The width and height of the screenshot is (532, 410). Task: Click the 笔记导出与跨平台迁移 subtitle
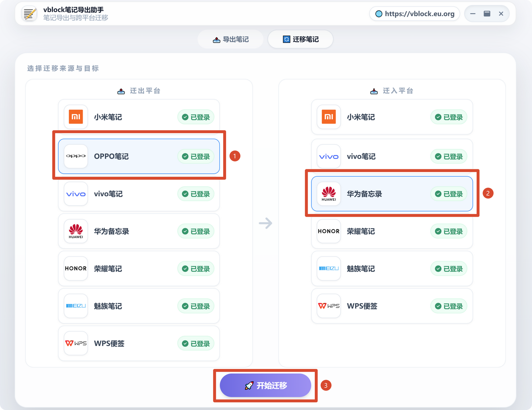pyautogui.click(x=76, y=18)
